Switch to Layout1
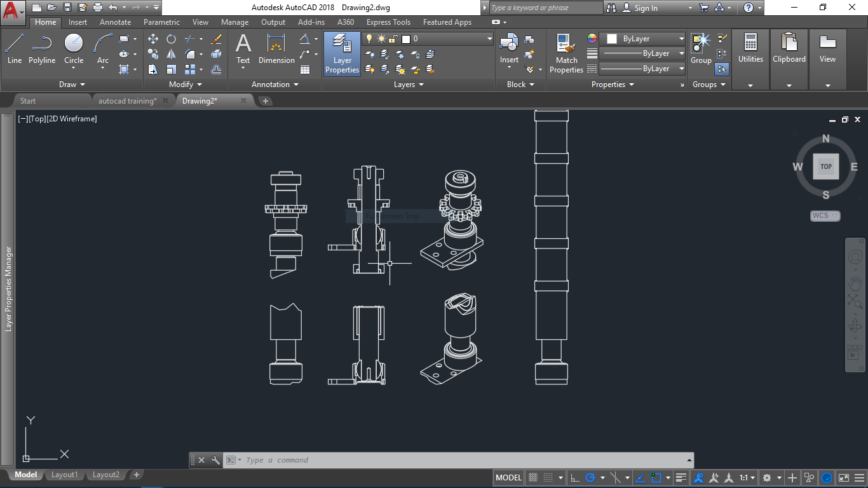 point(64,474)
